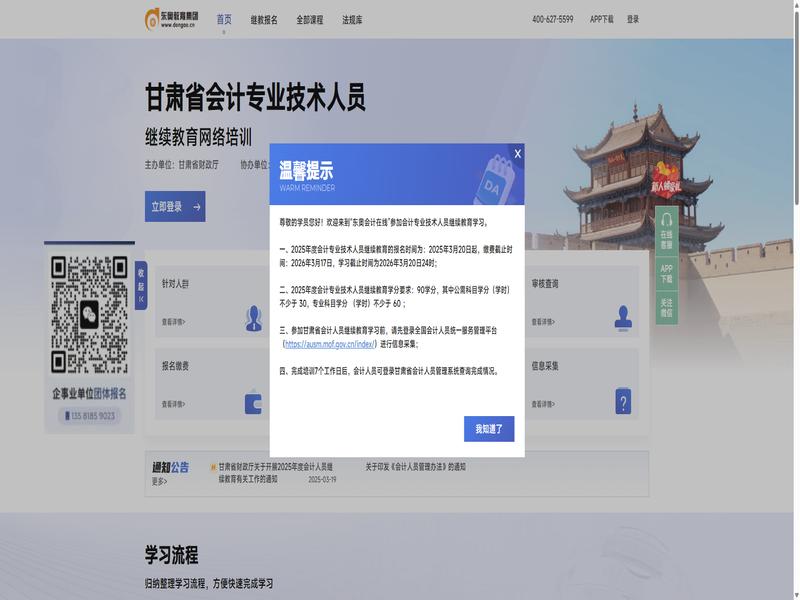Expand notices with the 更多> link
The image size is (800, 600).
pos(159,482)
